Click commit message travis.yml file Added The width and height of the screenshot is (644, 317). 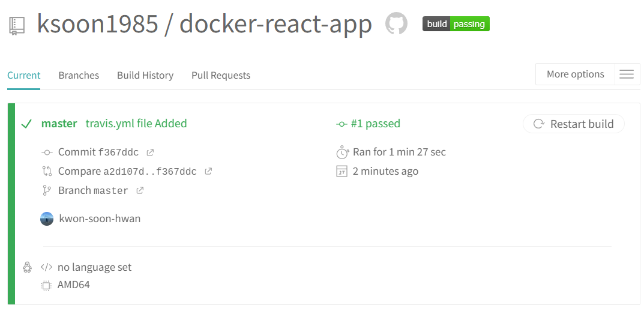136,124
